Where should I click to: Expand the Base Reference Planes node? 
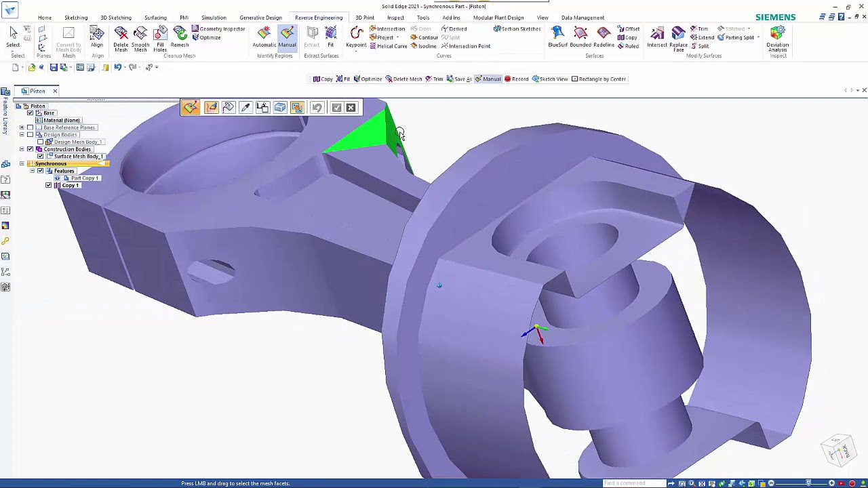pos(22,127)
